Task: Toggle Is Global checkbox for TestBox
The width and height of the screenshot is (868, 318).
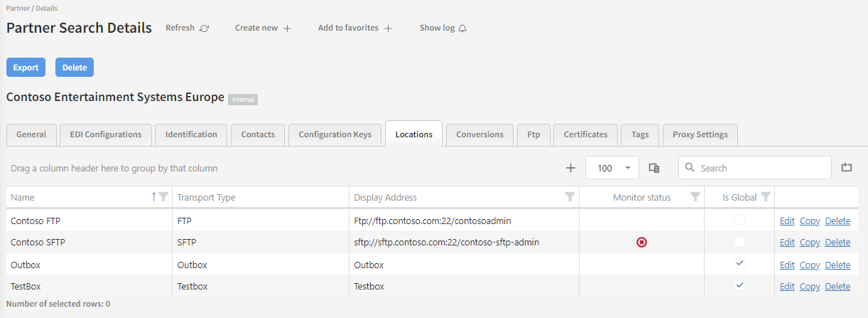Action: point(739,286)
